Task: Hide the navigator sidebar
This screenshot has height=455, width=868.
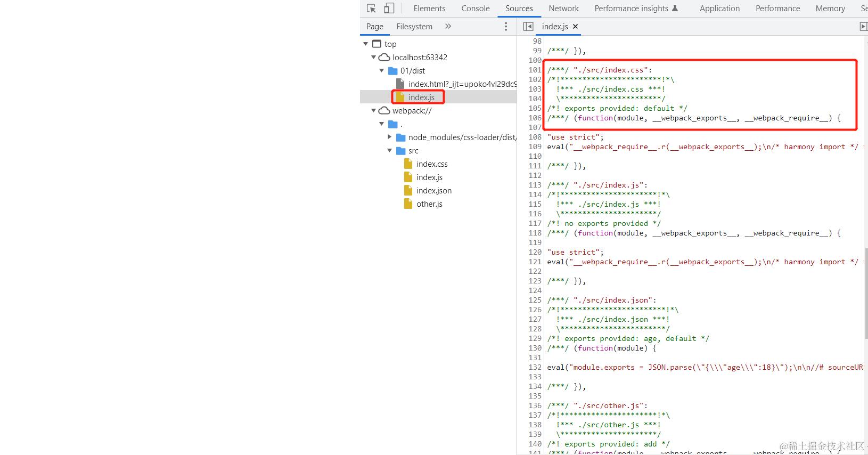Action: pos(528,26)
